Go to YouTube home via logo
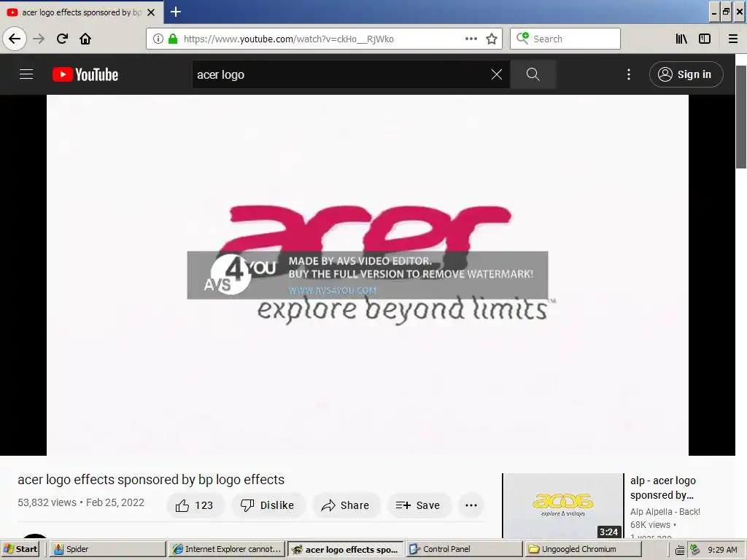This screenshot has height=560, width=747. (85, 74)
